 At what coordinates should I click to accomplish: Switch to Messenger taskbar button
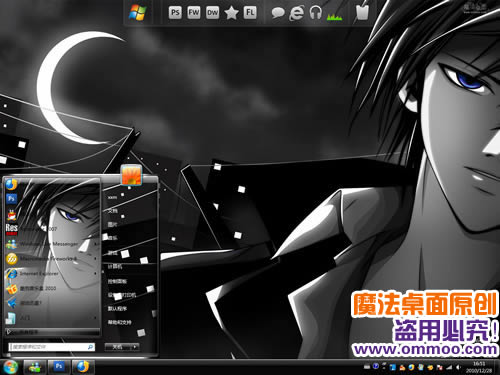(x=35, y=367)
